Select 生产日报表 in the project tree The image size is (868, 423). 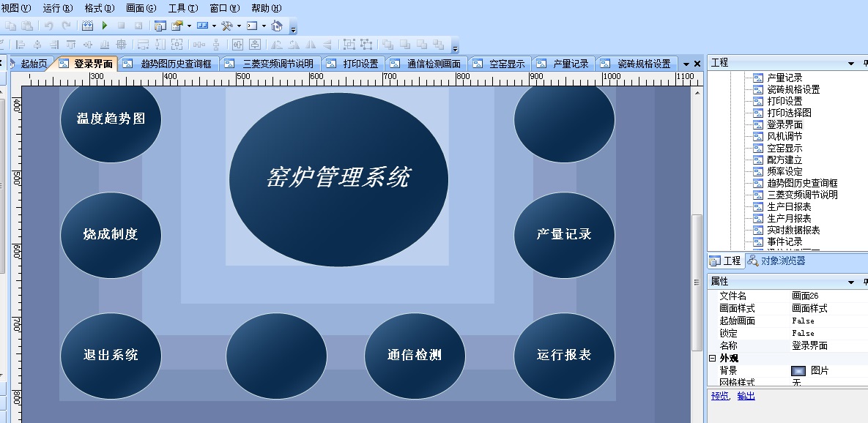click(x=789, y=206)
